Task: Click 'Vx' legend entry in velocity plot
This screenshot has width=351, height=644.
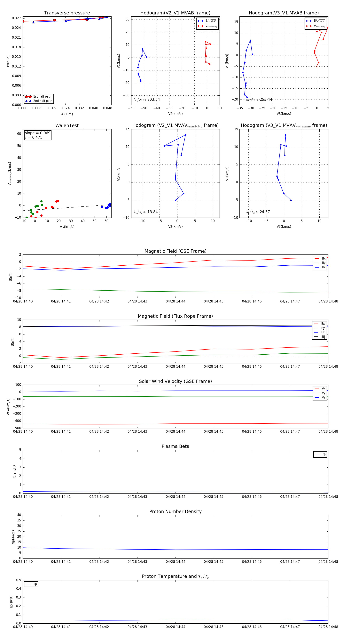Action: coord(320,389)
